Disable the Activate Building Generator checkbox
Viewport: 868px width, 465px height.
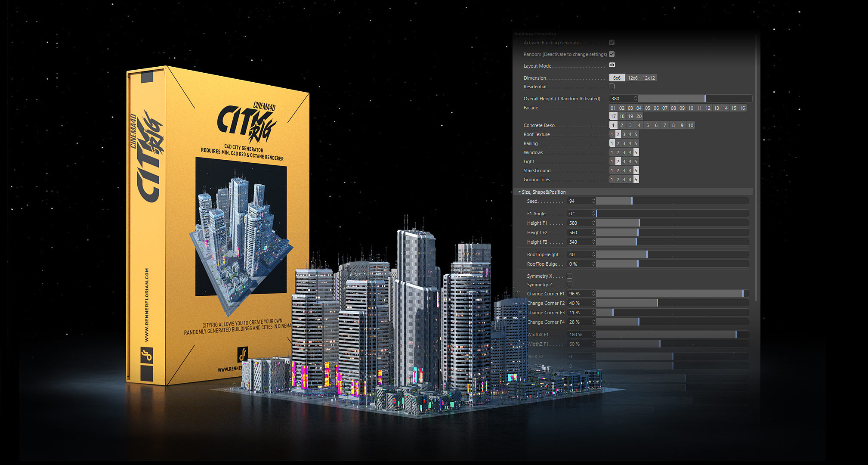click(612, 43)
